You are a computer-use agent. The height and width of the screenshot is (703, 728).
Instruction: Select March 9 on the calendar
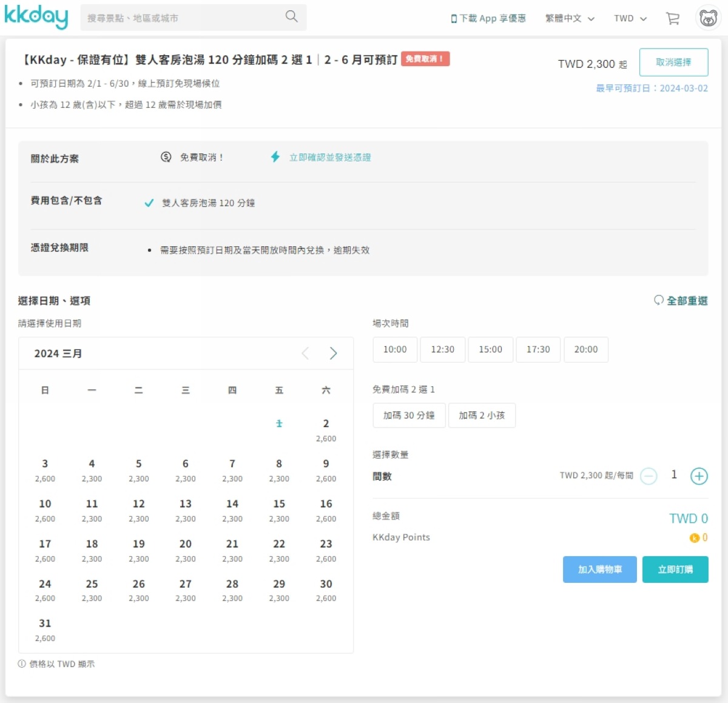[326, 470]
